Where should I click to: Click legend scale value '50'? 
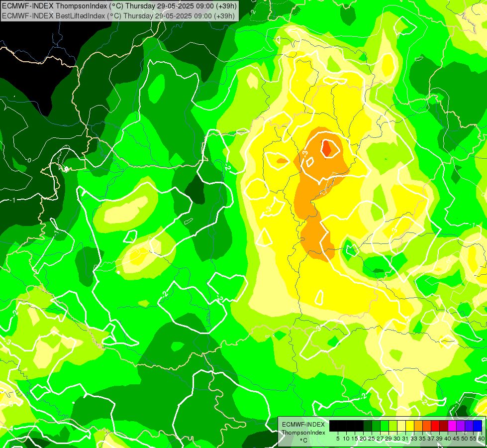(465, 439)
